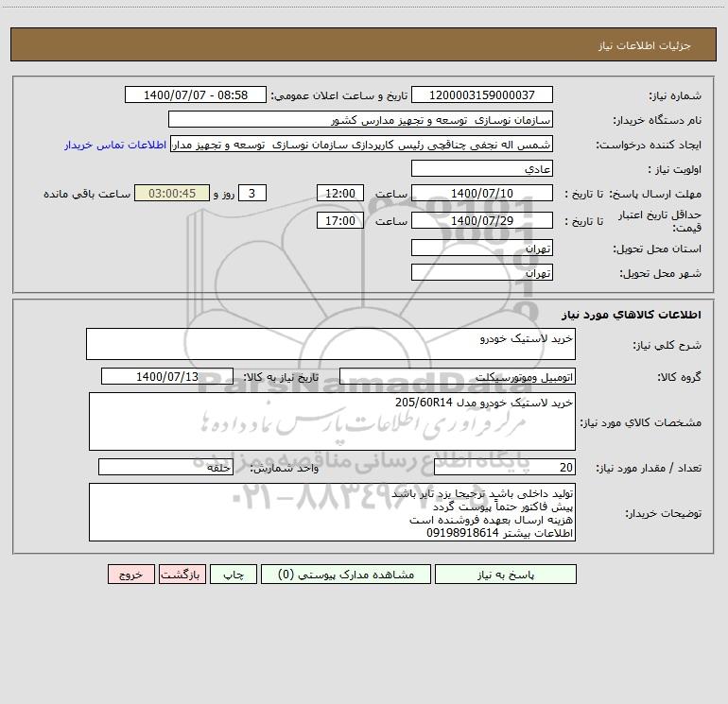Select the شماره نیاز field 1200003159000037
The width and height of the screenshot is (728, 704).
pos(482,94)
